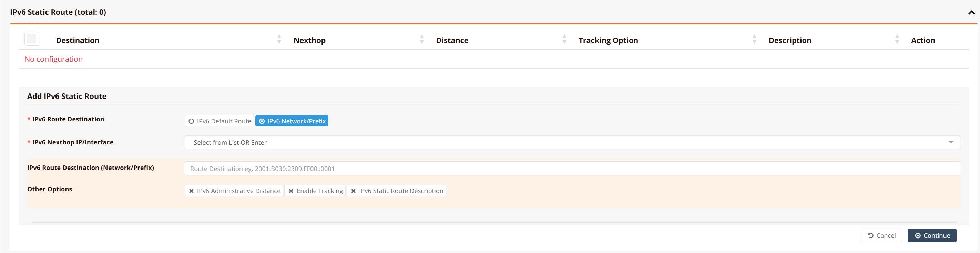Select the IPv6 Default Route radio option
The width and height of the screenshot is (980, 253).
click(x=220, y=121)
